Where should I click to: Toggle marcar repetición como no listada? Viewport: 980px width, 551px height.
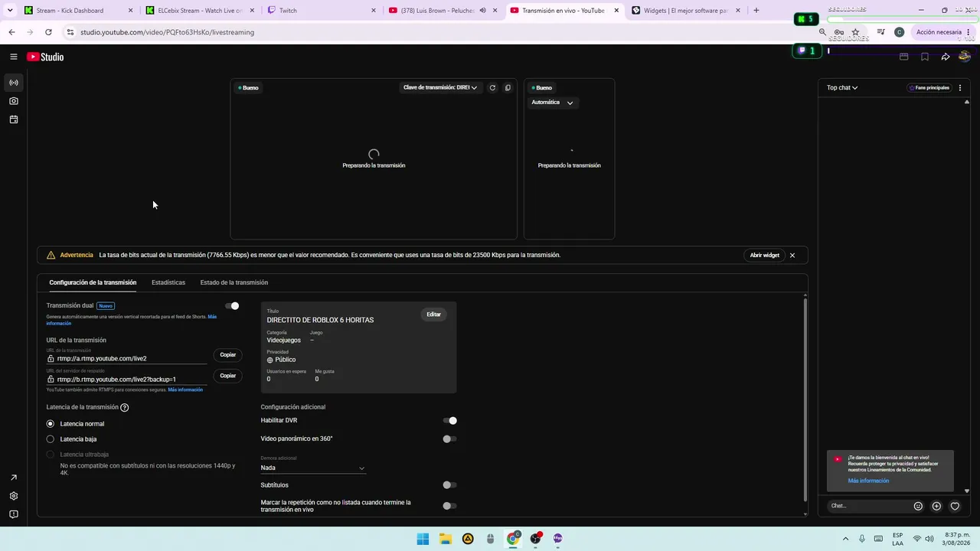coord(449,506)
